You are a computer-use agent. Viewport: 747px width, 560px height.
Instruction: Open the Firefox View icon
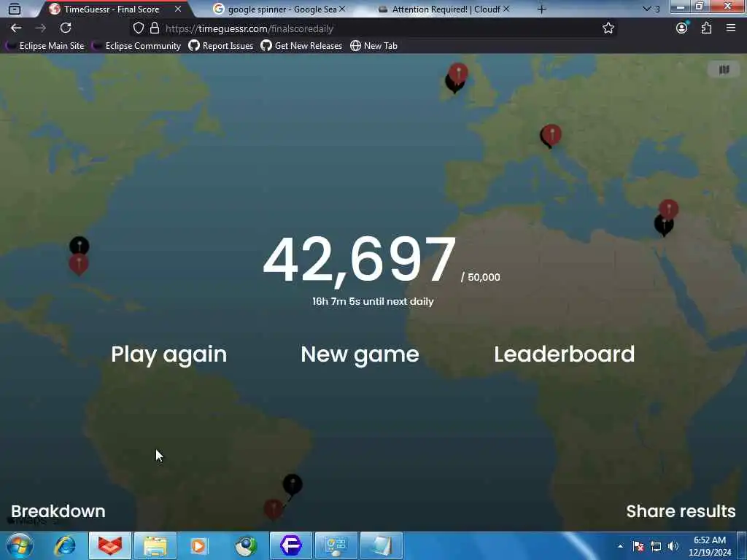tap(15, 9)
